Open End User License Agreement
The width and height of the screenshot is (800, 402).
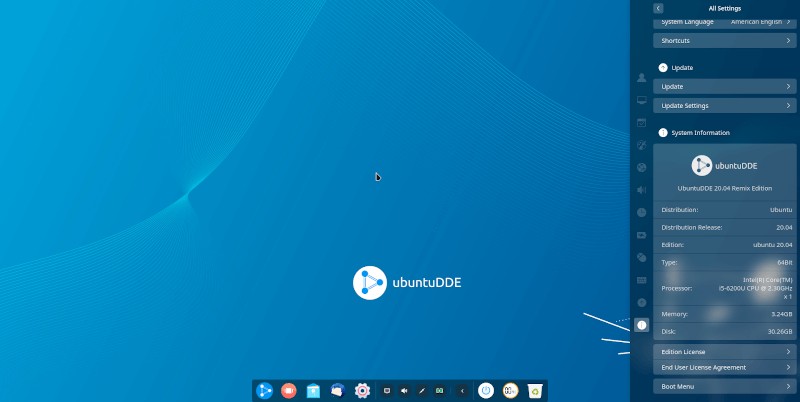coord(725,367)
